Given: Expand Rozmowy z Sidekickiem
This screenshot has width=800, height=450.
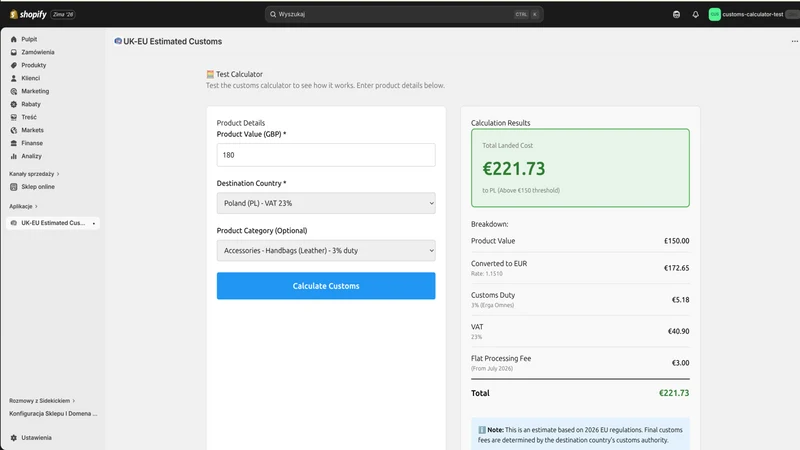Looking at the screenshot, I should tap(42, 401).
